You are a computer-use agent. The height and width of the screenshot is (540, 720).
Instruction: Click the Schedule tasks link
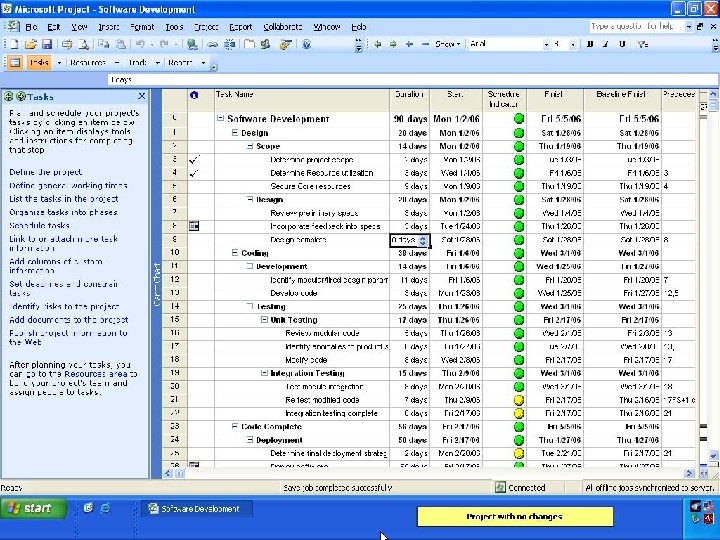pos(39,225)
